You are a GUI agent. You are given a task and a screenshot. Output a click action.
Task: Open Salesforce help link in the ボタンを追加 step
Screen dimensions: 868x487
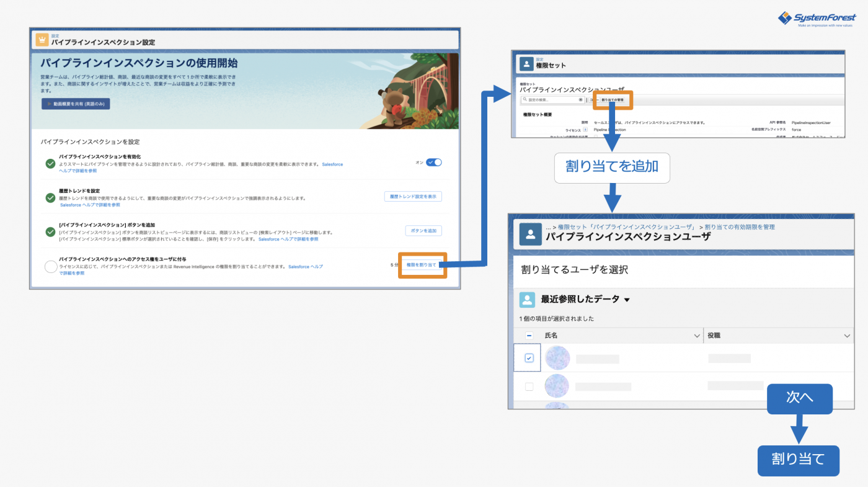pos(288,239)
